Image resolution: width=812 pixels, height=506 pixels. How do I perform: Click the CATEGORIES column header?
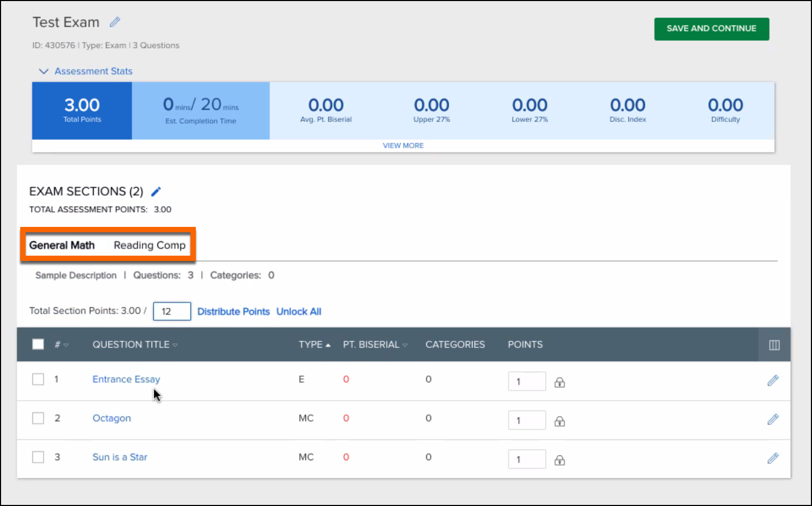tap(455, 345)
